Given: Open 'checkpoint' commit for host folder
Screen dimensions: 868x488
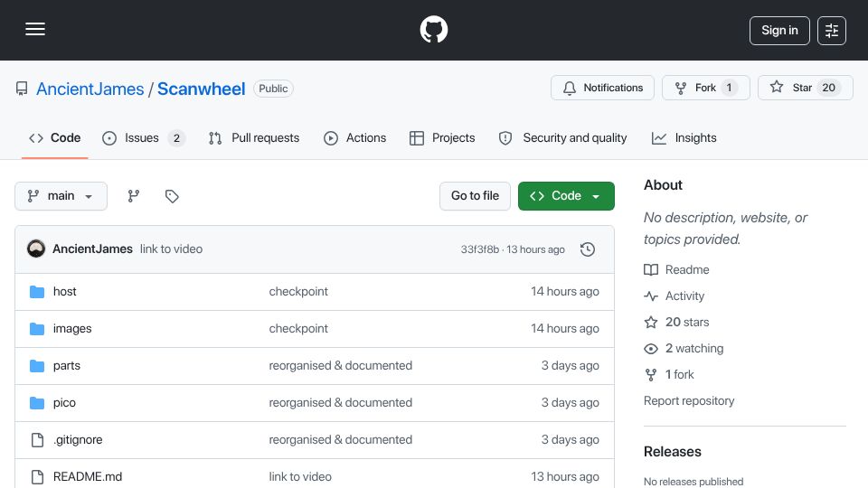Looking at the screenshot, I should pyautogui.click(x=298, y=292).
